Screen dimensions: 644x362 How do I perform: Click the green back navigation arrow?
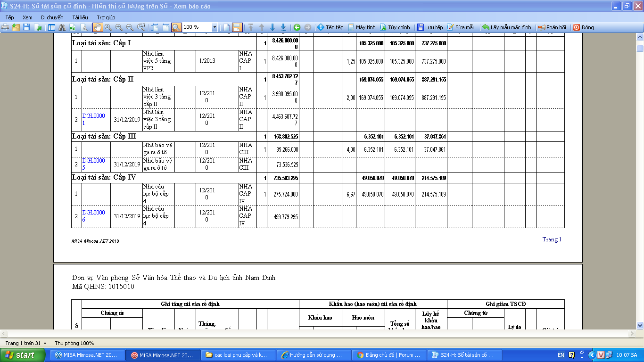[x=297, y=27]
